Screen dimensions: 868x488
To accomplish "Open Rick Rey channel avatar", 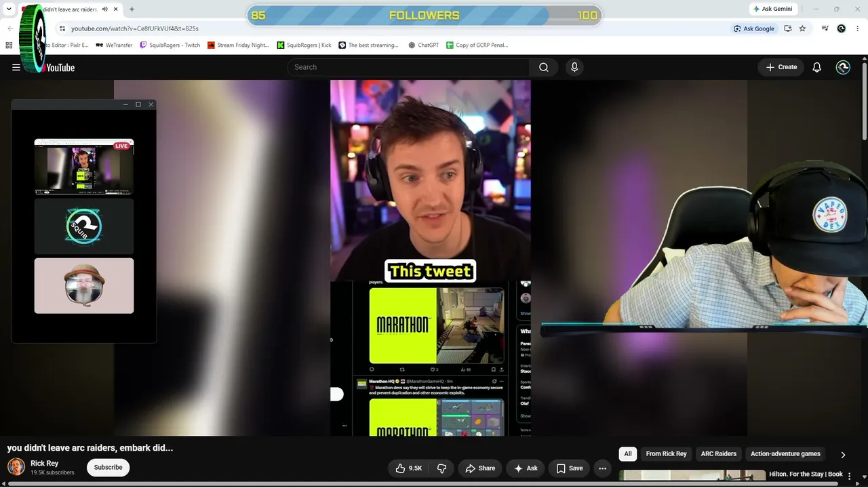I will click(x=16, y=467).
